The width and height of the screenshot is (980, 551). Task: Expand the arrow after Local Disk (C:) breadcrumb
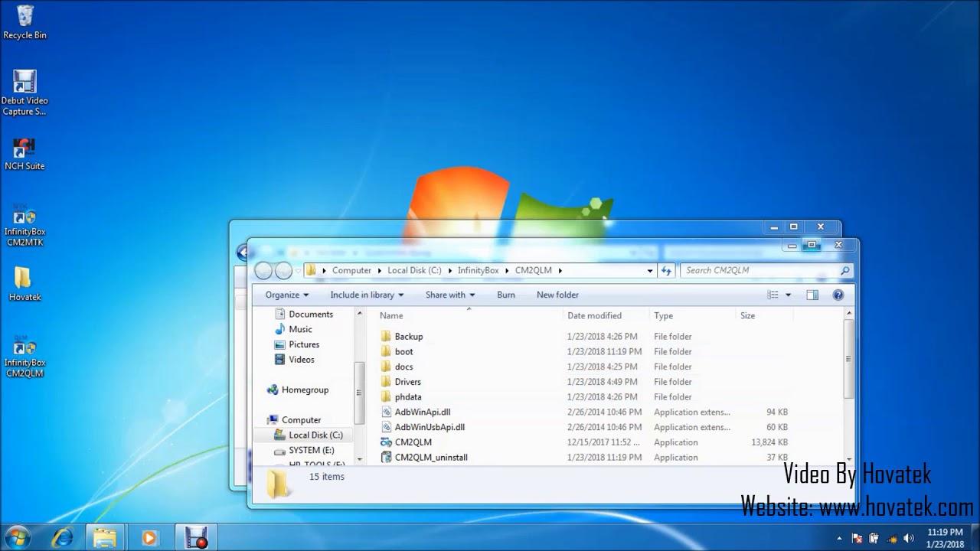pos(449,270)
